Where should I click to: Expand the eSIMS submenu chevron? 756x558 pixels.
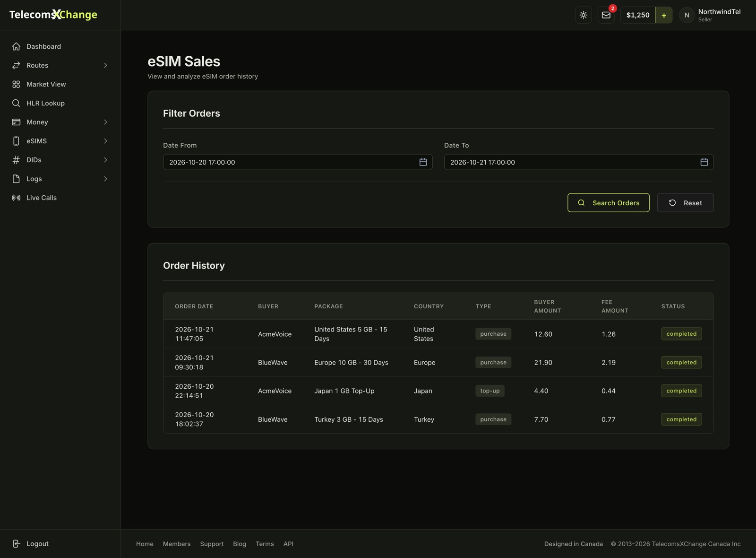105,141
